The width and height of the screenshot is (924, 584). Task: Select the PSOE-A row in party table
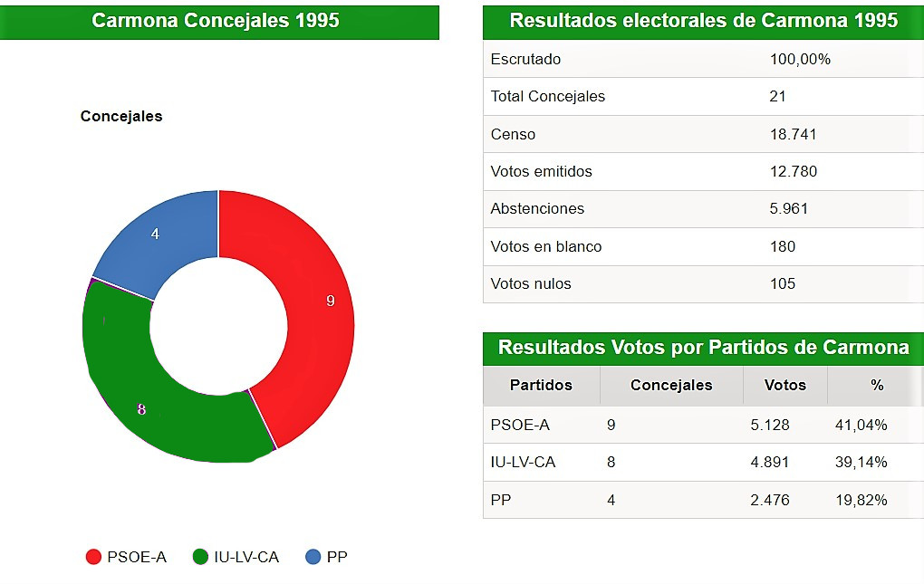(704, 425)
